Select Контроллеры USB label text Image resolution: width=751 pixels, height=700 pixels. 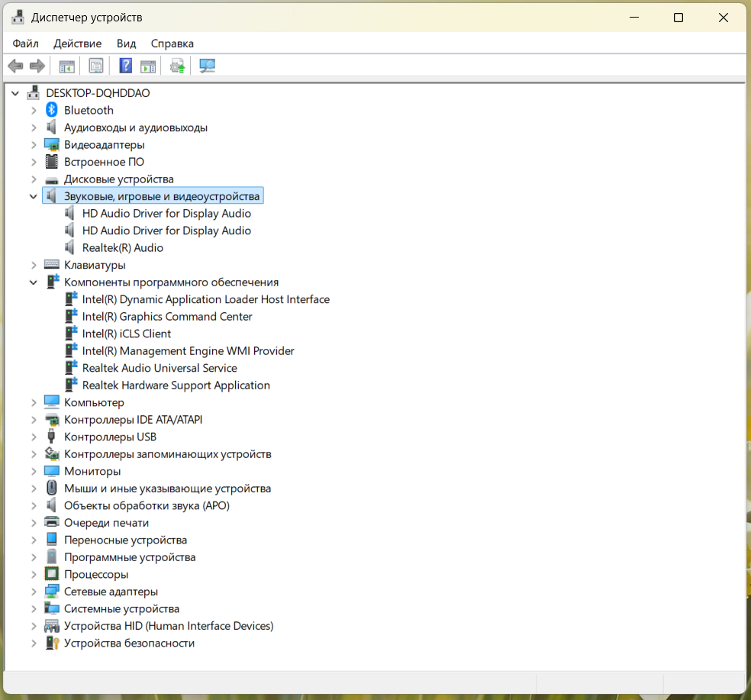(x=110, y=437)
